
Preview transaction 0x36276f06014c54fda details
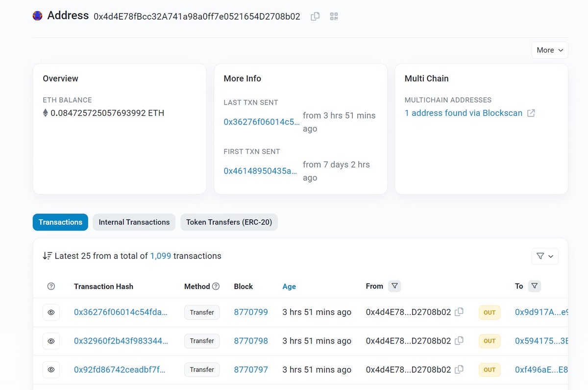(51, 312)
